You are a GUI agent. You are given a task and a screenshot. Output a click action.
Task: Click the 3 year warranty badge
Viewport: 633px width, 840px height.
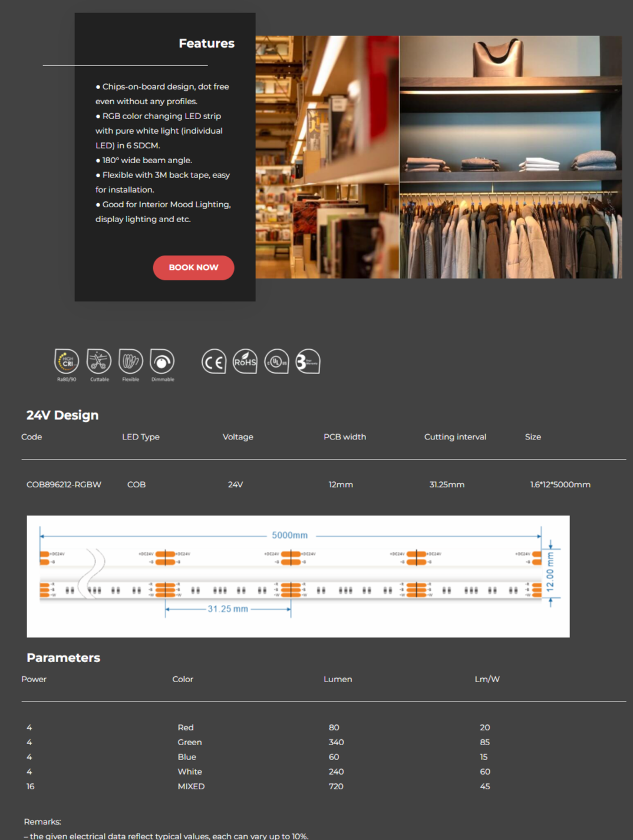pos(308,362)
